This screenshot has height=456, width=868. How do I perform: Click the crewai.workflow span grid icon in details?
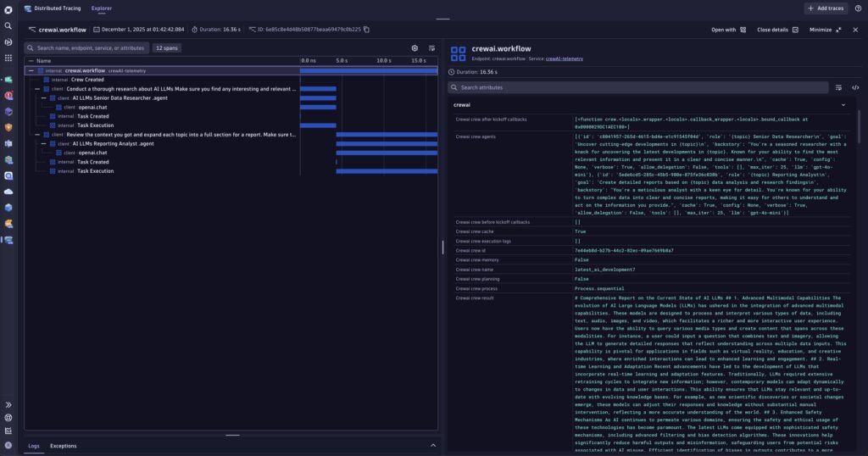[x=459, y=53]
